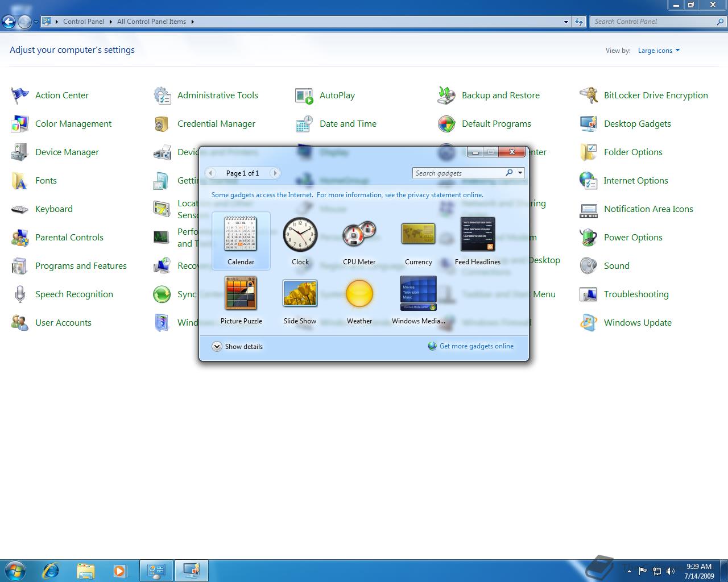Open Backup and Restore
This screenshot has height=582, width=728.
pyautogui.click(x=489, y=95)
